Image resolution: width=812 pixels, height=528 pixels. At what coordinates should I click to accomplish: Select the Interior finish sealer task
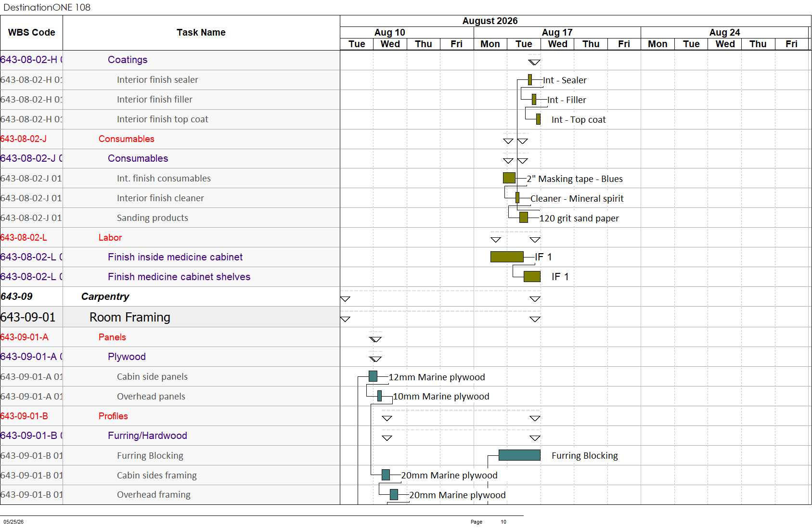pyautogui.click(x=157, y=80)
